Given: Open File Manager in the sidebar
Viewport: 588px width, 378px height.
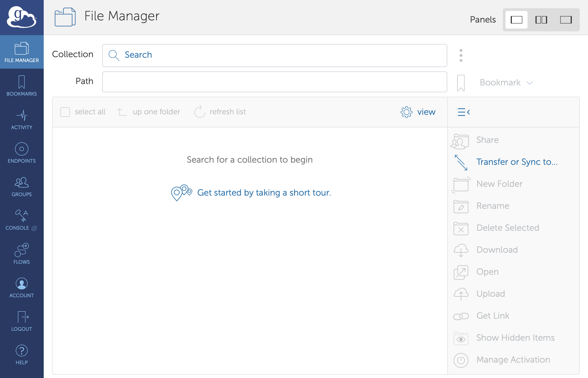Looking at the screenshot, I should 22,52.
